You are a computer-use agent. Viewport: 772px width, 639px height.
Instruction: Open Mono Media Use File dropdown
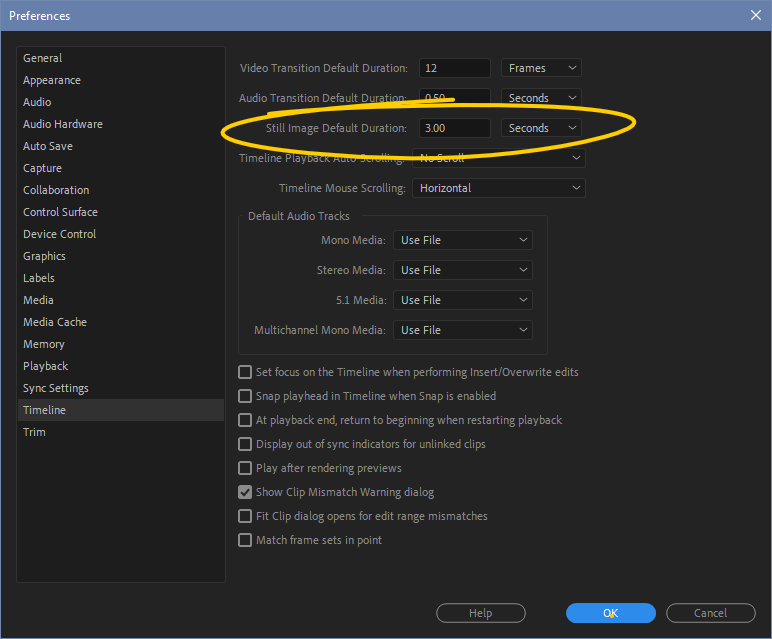click(463, 240)
